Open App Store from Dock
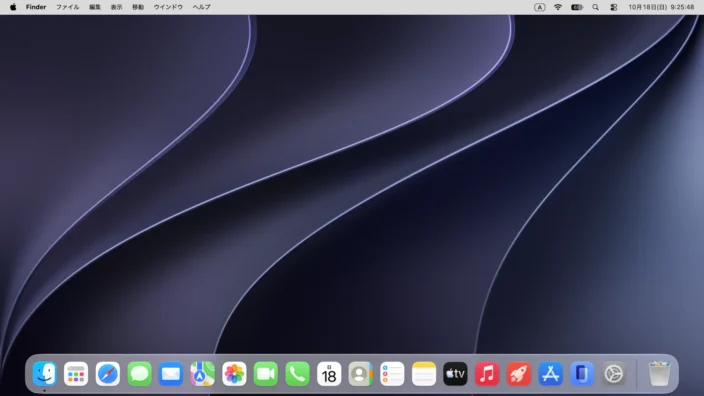Image resolution: width=704 pixels, height=396 pixels. [x=550, y=374]
